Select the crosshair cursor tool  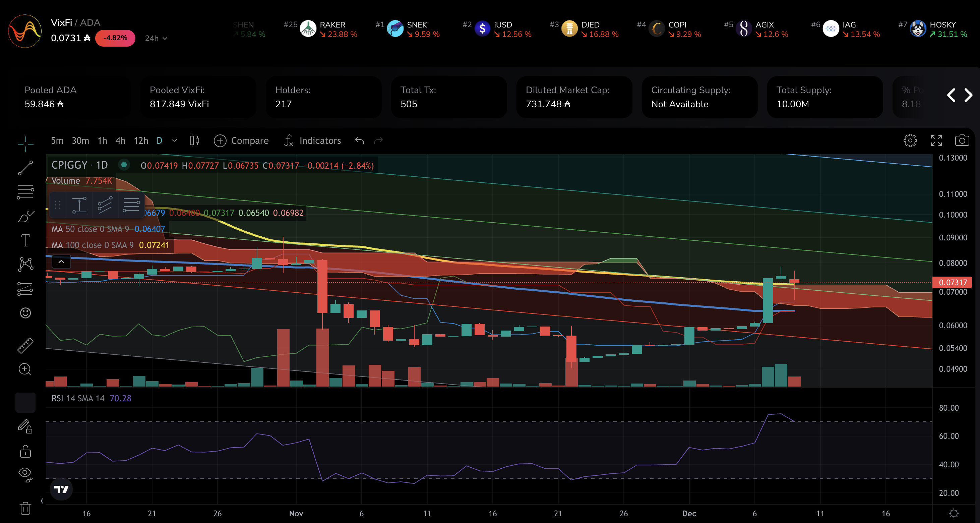tap(25, 144)
